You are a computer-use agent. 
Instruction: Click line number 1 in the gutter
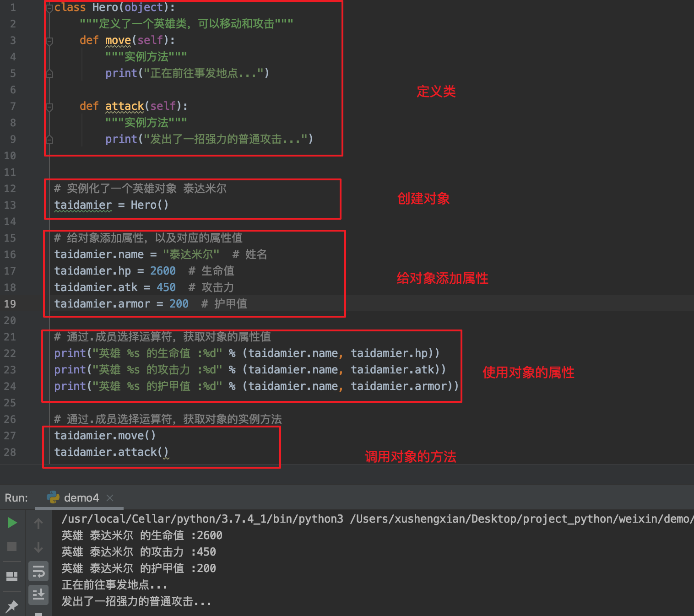pyautogui.click(x=13, y=7)
